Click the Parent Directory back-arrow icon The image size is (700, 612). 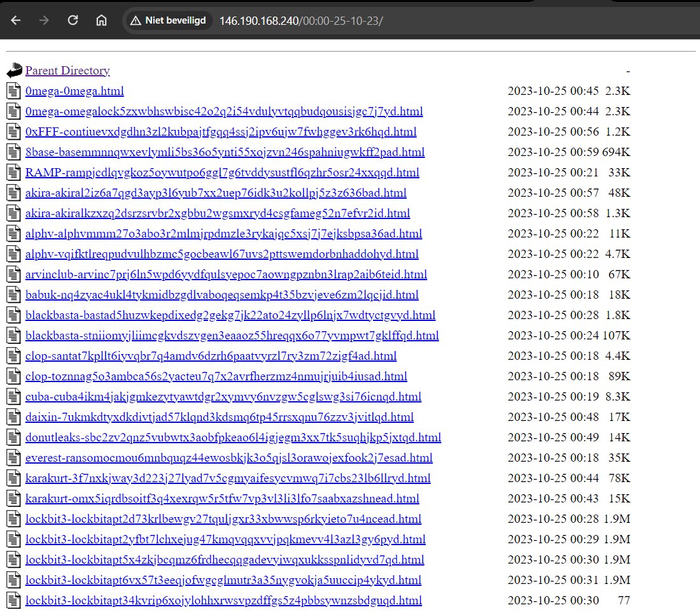(x=14, y=71)
